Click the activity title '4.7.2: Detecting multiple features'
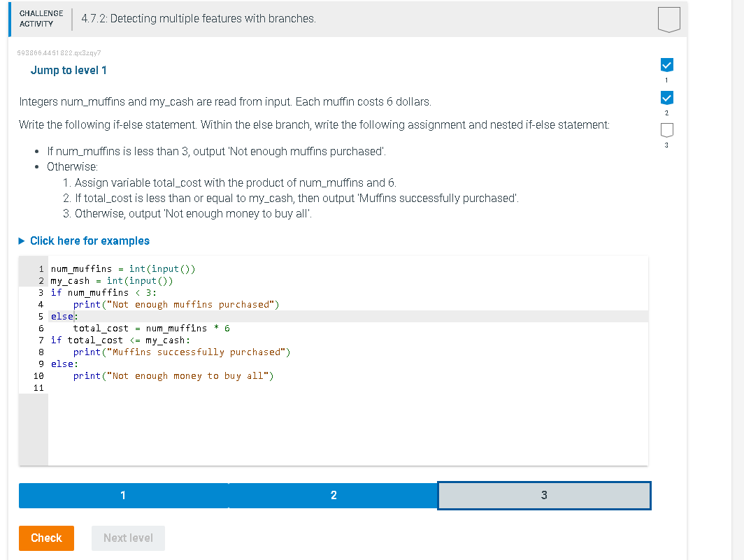The width and height of the screenshot is (744, 560). 199,18
